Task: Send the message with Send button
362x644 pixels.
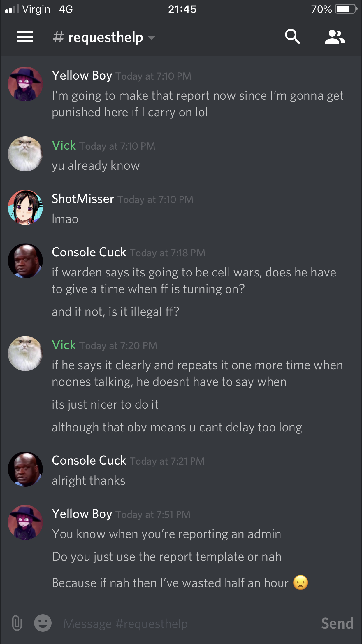Action: (x=337, y=623)
